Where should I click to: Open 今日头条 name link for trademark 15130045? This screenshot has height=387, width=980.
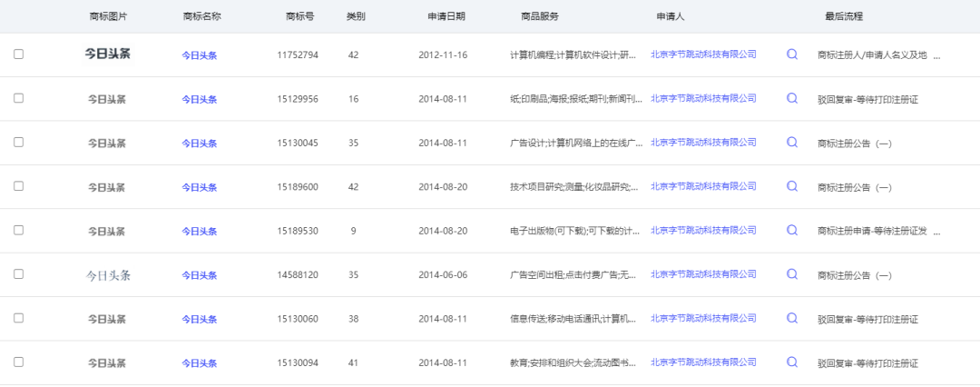tap(200, 144)
